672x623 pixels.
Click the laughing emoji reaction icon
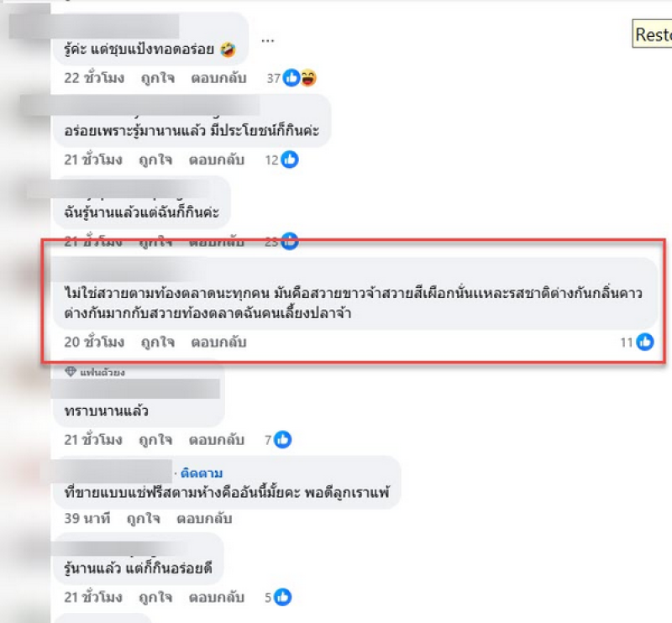click(308, 78)
